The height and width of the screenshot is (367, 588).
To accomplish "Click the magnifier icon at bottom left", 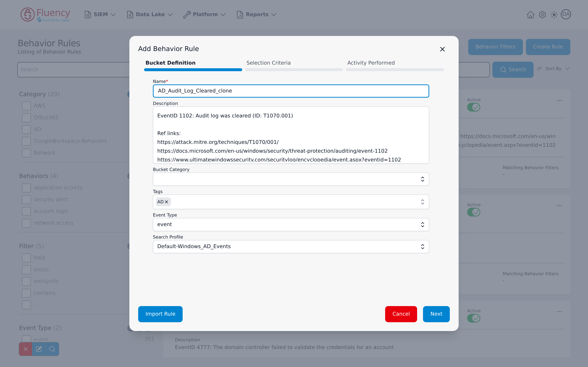I will pos(52,349).
